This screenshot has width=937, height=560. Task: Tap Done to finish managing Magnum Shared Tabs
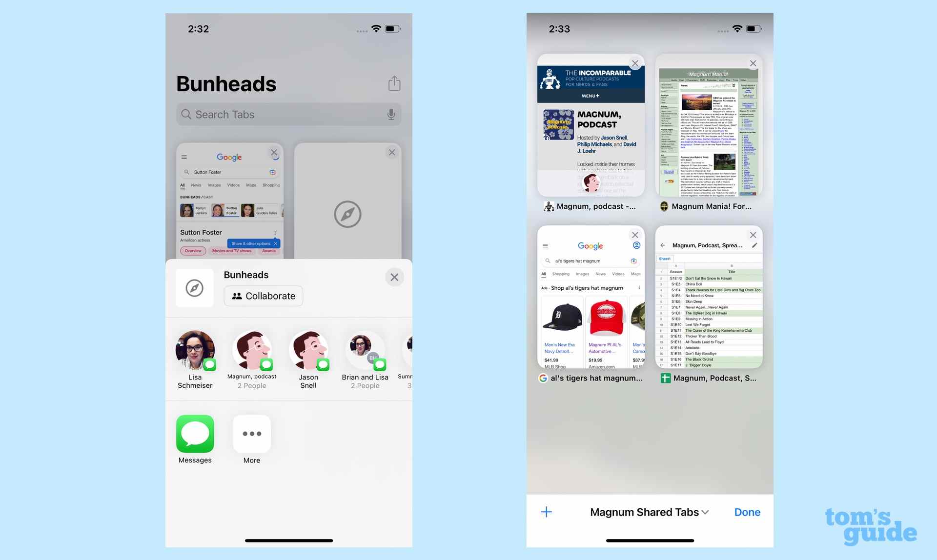(747, 512)
